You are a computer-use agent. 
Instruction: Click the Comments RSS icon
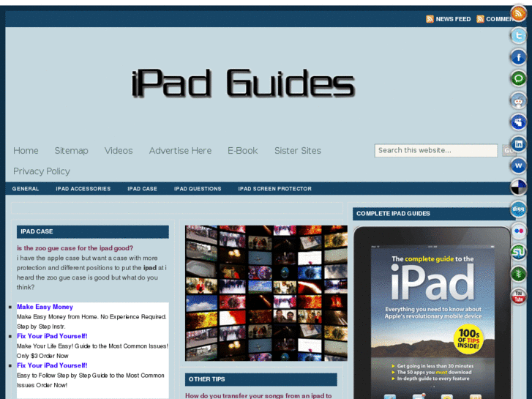coord(480,19)
